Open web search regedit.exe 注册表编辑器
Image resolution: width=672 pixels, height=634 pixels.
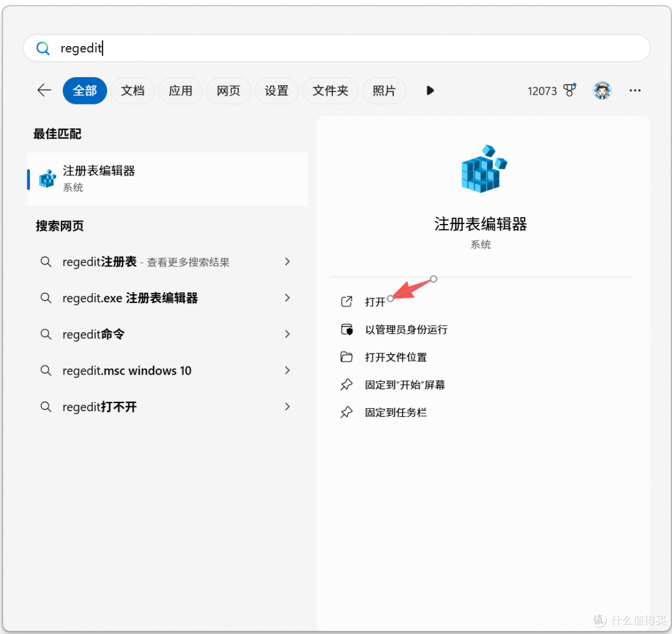coord(167,298)
